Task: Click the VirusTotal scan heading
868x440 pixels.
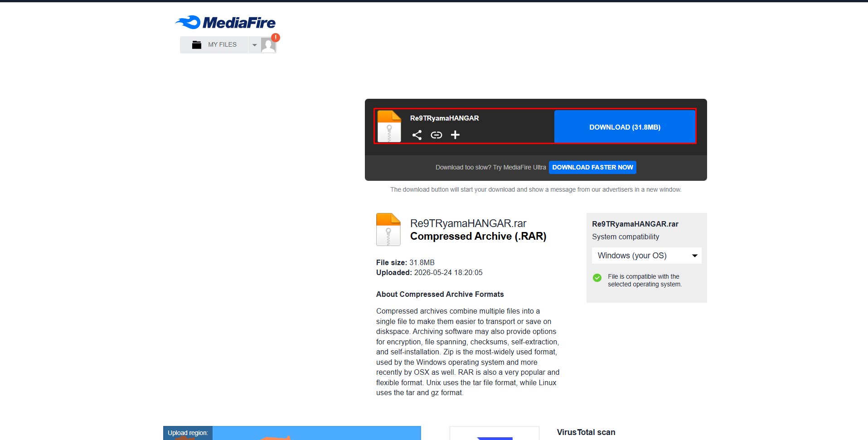Action: click(586, 432)
